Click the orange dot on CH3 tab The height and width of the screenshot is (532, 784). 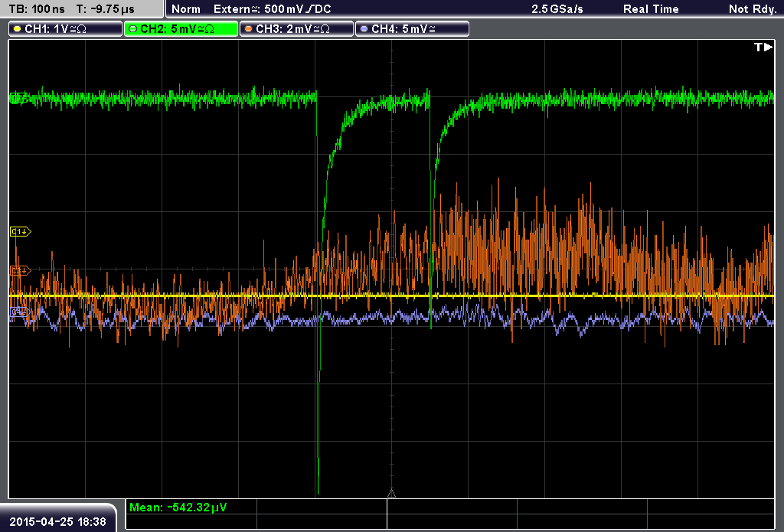point(249,29)
